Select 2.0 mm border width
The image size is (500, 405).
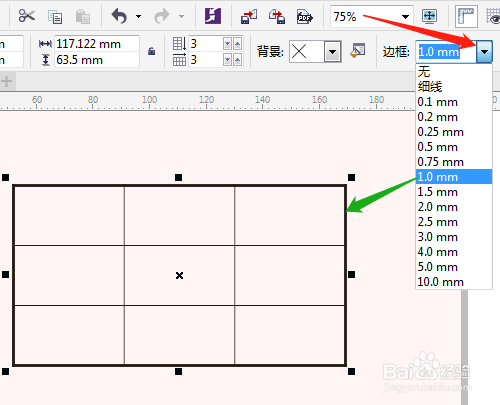point(454,207)
